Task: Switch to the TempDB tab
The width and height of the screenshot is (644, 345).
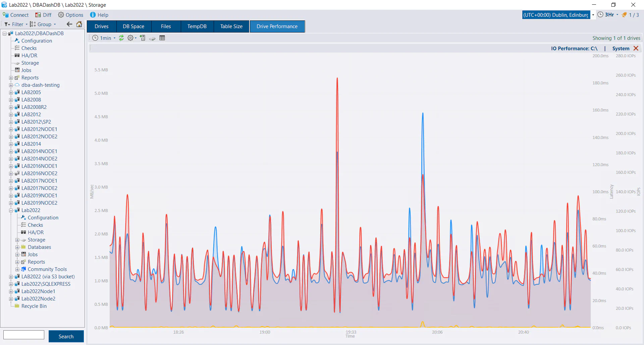Action: 197,26
